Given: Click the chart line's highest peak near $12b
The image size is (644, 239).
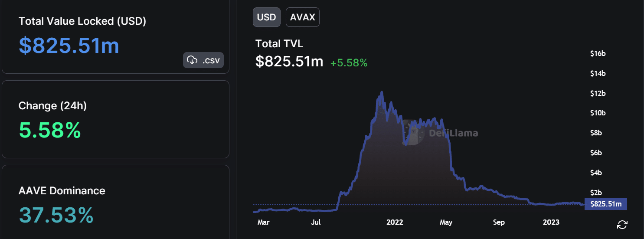Looking at the screenshot, I should pos(381,92).
